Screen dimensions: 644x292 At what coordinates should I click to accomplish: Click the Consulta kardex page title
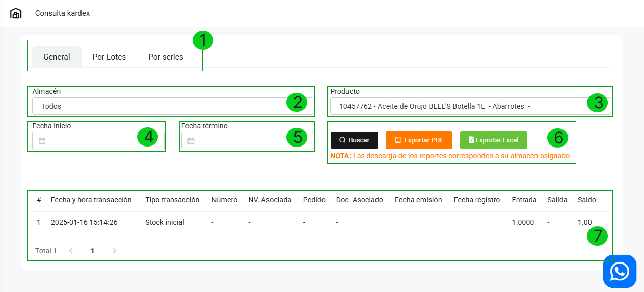[x=62, y=13]
